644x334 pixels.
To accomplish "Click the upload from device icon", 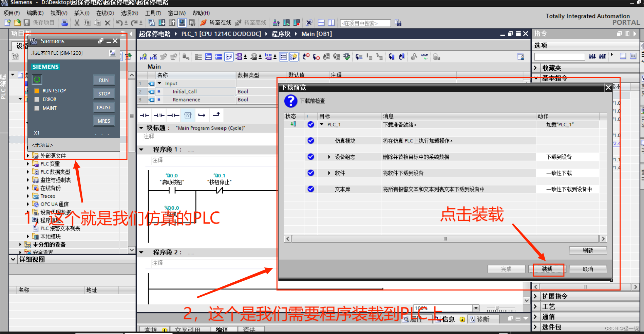I will tap(172, 23).
